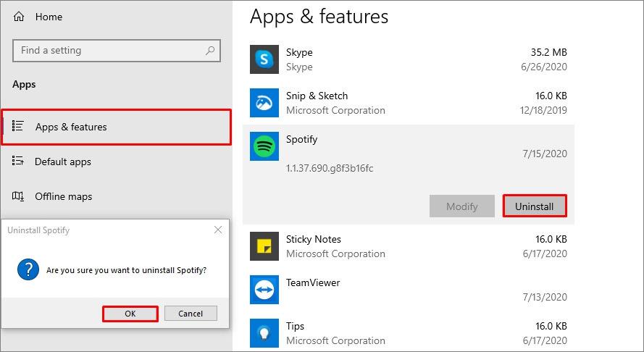The image size is (644, 352).
Task: Click the Skype app icon
Action: pos(264,59)
